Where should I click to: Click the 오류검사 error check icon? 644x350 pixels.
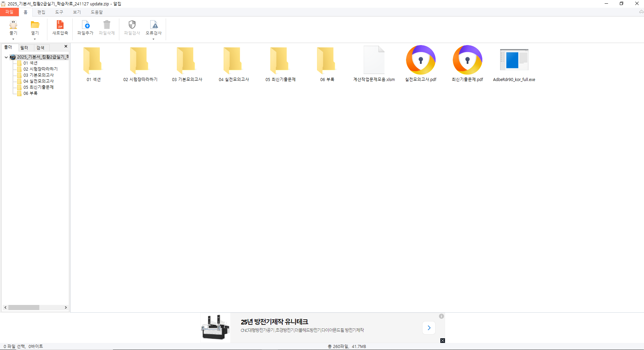click(154, 25)
